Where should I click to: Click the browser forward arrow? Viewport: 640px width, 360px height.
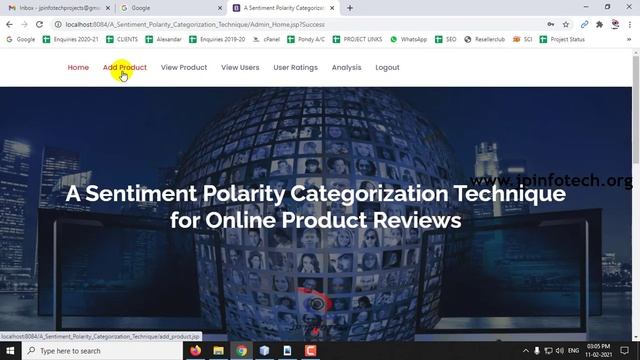tap(24, 24)
